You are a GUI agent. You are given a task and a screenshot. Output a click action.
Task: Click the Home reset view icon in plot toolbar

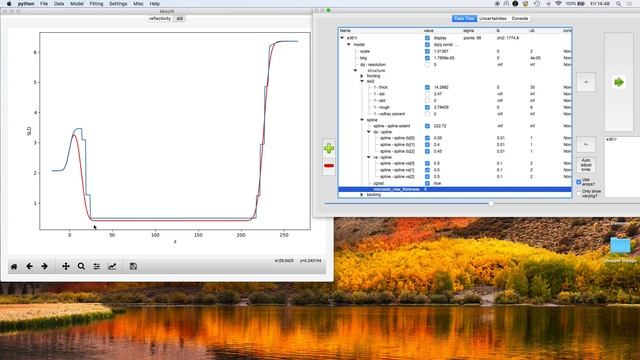click(x=14, y=267)
